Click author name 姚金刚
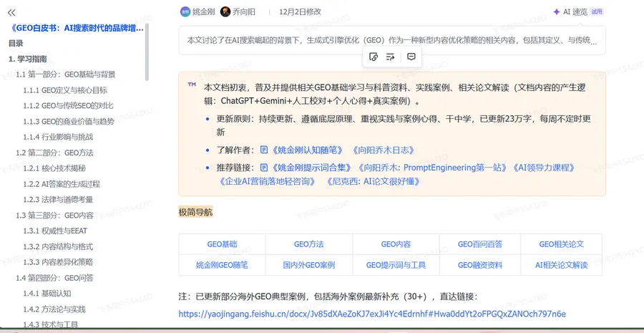This screenshot has width=644, height=333. (204, 12)
